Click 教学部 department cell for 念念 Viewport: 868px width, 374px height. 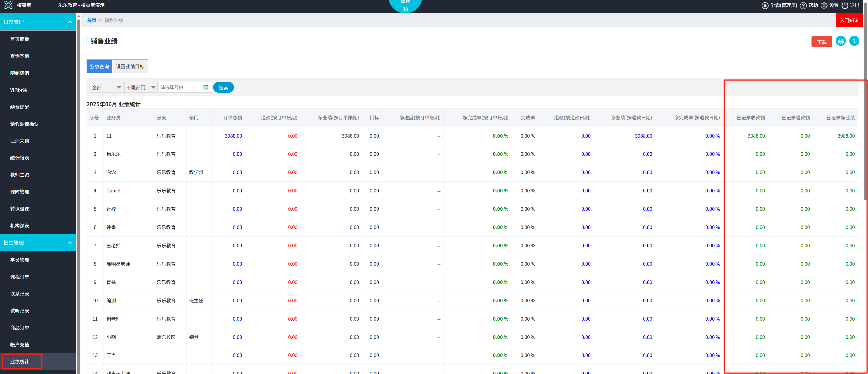pos(196,172)
